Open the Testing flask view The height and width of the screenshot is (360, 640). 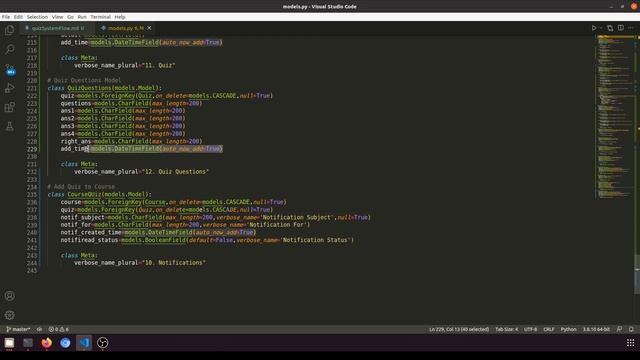click(x=9, y=126)
